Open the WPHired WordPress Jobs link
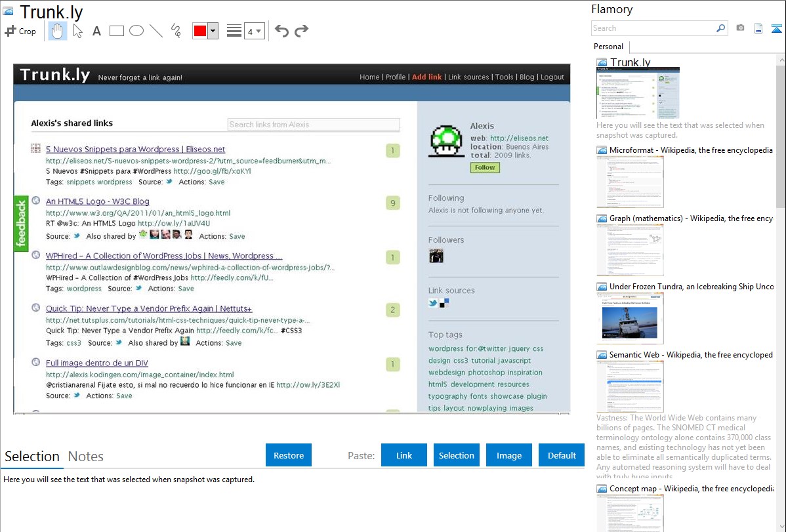 [x=164, y=256]
